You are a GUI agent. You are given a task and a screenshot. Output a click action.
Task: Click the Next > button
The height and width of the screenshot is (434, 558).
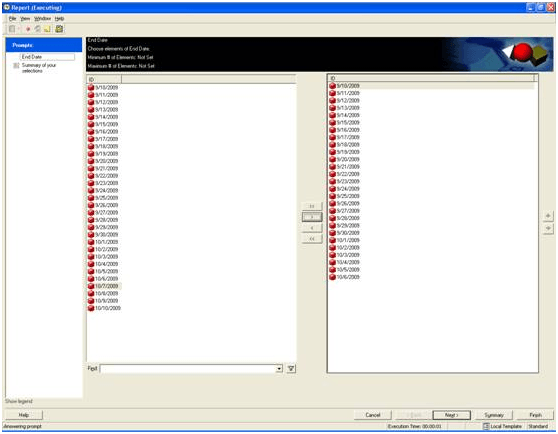coord(452,415)
